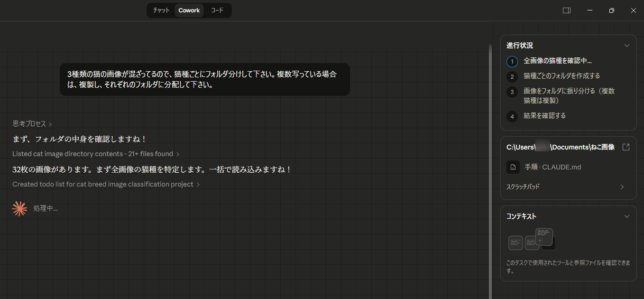Select the Cowork tab
644x299 pixels.
click(x=189, y=10)
